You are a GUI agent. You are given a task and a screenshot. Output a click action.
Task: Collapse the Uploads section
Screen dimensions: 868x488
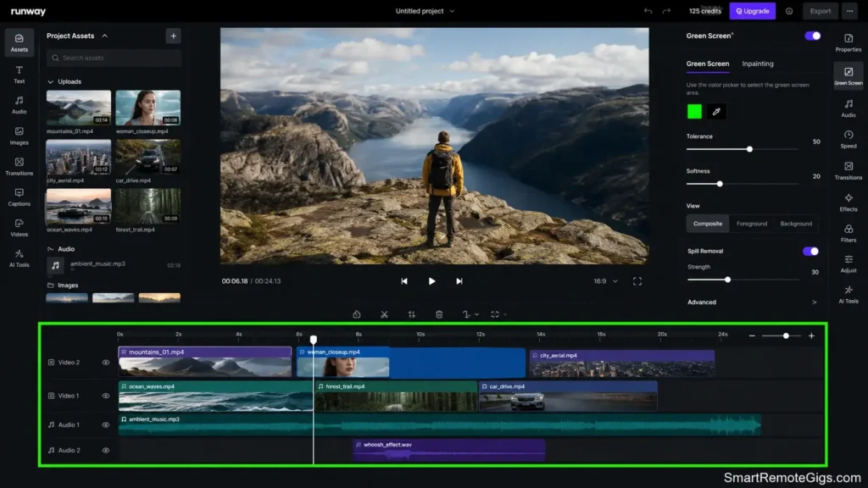[x=50, y=82]
